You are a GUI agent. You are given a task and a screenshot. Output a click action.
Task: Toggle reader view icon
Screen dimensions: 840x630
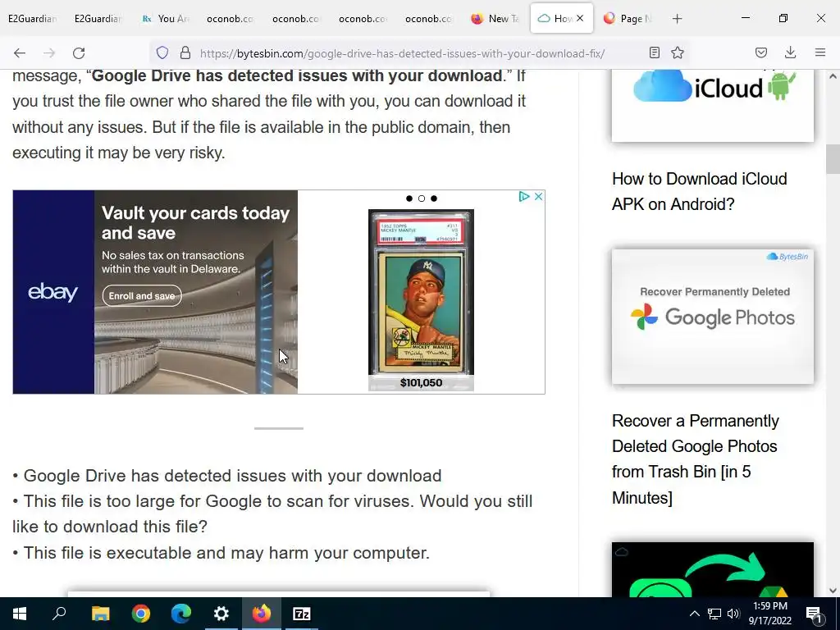[654, 52]
